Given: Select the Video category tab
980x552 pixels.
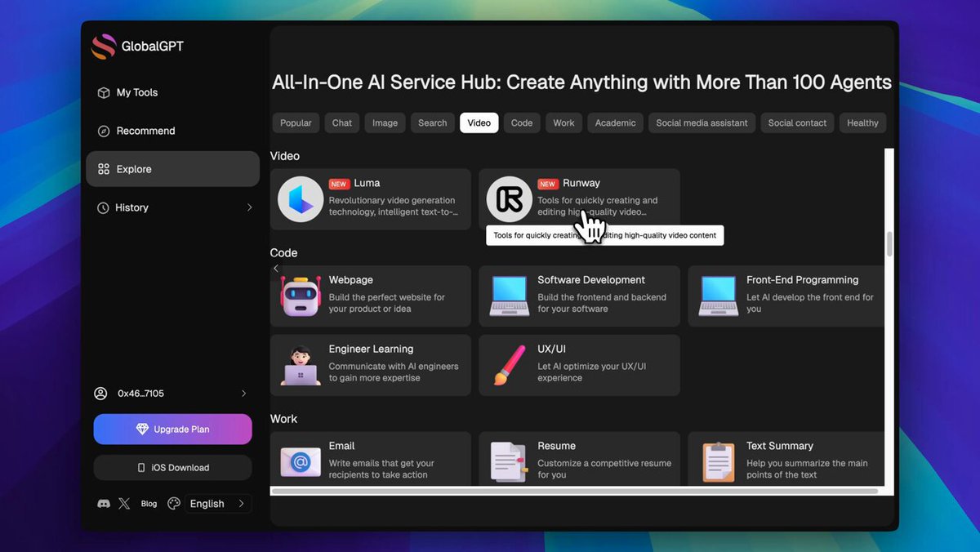Looking at the screenshot, I should pos(479,123).
